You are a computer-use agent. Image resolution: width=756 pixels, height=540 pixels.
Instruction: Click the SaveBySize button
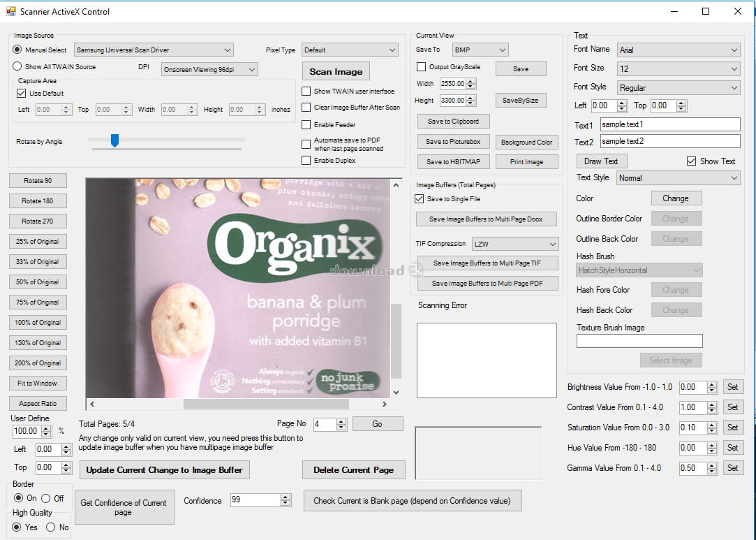click(x=521, y=101)
